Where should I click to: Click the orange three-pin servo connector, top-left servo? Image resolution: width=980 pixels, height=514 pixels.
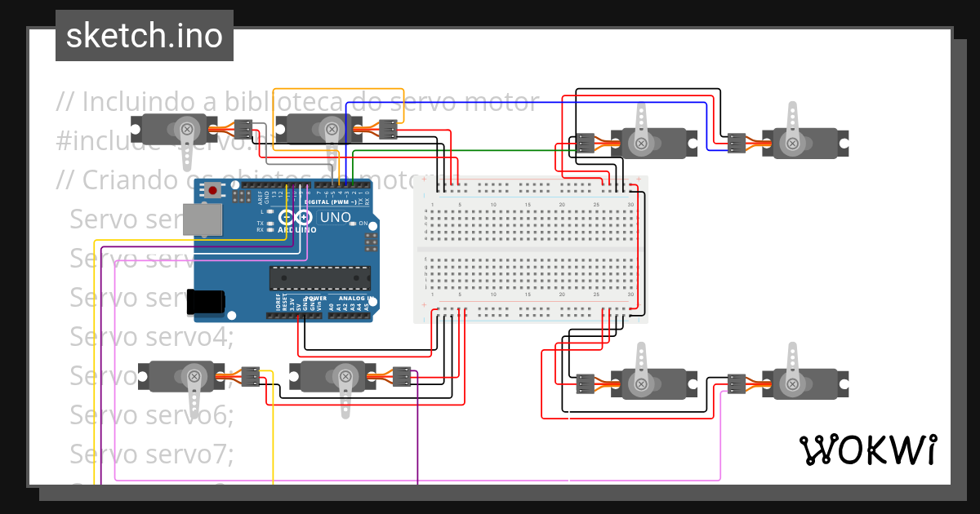pyautogui.click(x=245, y=128)
